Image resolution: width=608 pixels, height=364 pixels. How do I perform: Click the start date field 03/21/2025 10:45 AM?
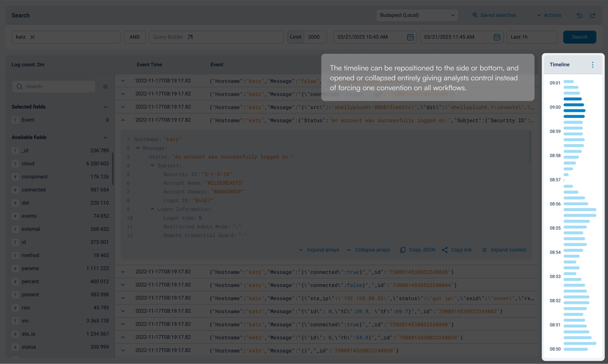tap(375, 37)
